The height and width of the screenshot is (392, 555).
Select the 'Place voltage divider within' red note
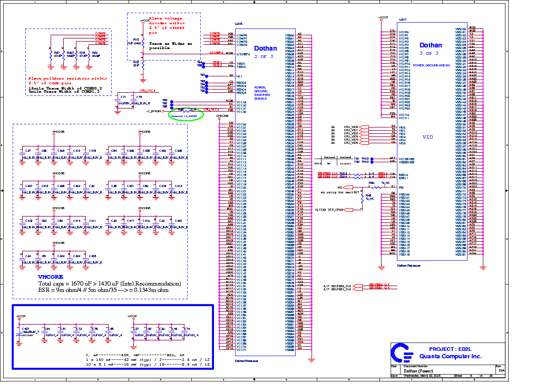[x=167, y=25]
